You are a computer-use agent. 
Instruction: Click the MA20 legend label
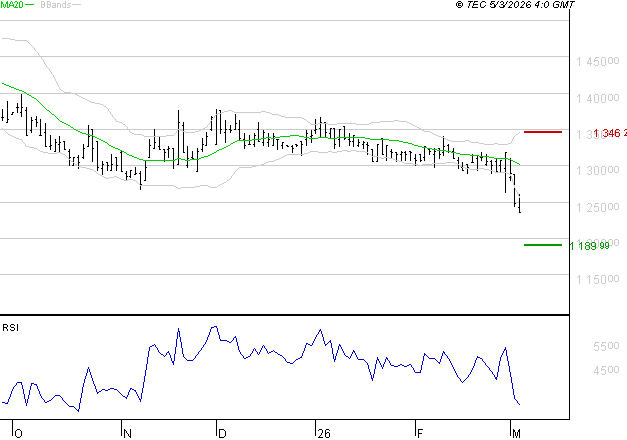[x=12, y=5]
